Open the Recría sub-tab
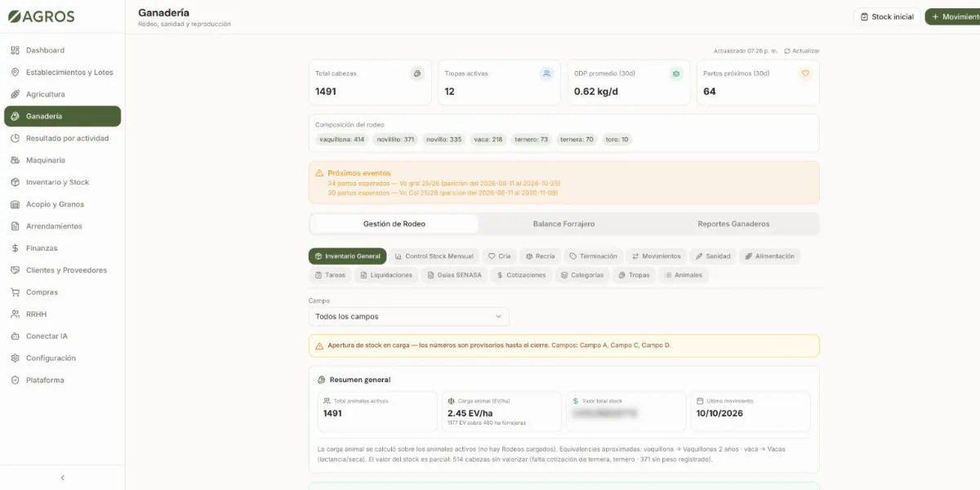 point(541,256)
